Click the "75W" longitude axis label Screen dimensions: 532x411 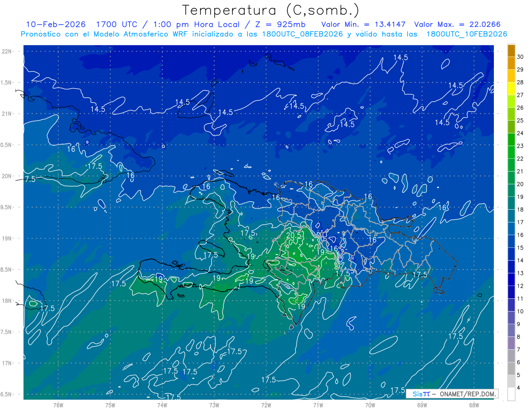pyautogui.click(x=110, y=405)
